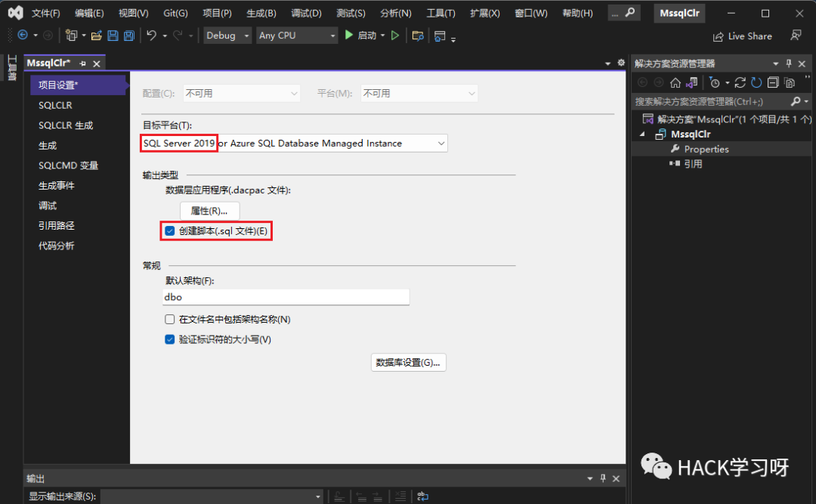Open the 编辑(E) menu
This screenshot has height=504, width=816.
89,13
